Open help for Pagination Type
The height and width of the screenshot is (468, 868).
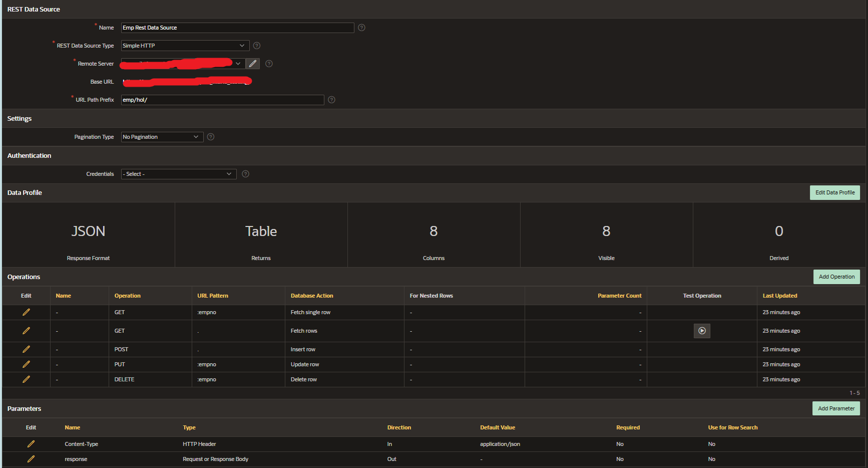(x=211, y=137)
